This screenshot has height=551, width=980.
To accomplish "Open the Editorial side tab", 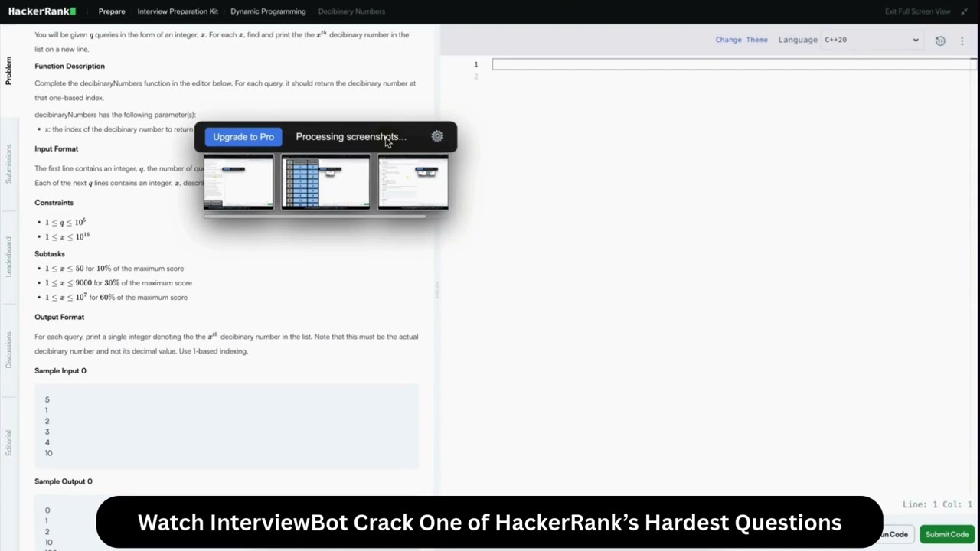I will coord(9,442).
